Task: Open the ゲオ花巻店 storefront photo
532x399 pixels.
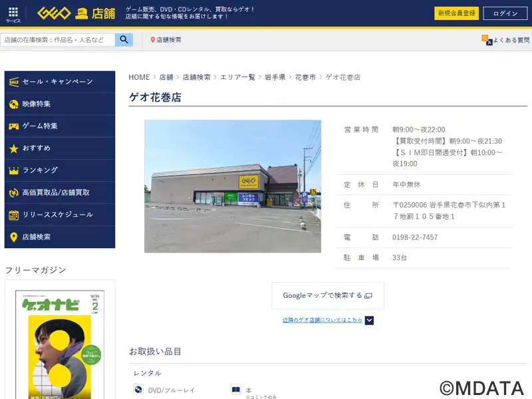Action: [233, 186]
